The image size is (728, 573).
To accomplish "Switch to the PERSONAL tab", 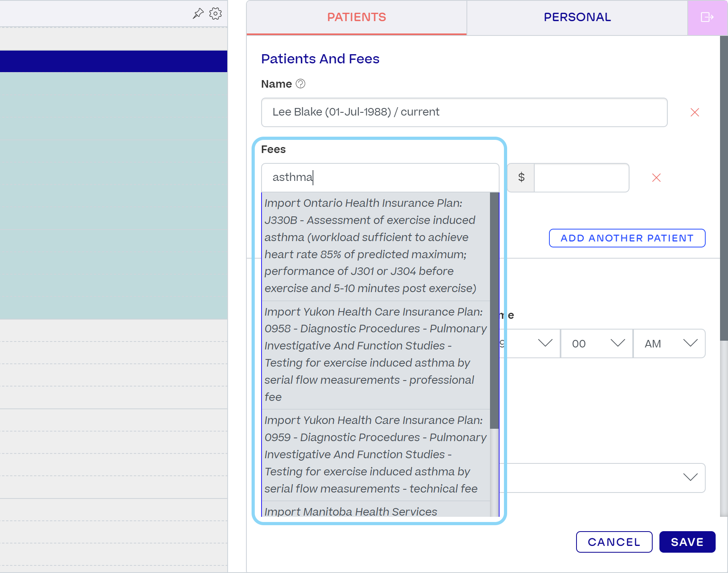I will 577,17.
